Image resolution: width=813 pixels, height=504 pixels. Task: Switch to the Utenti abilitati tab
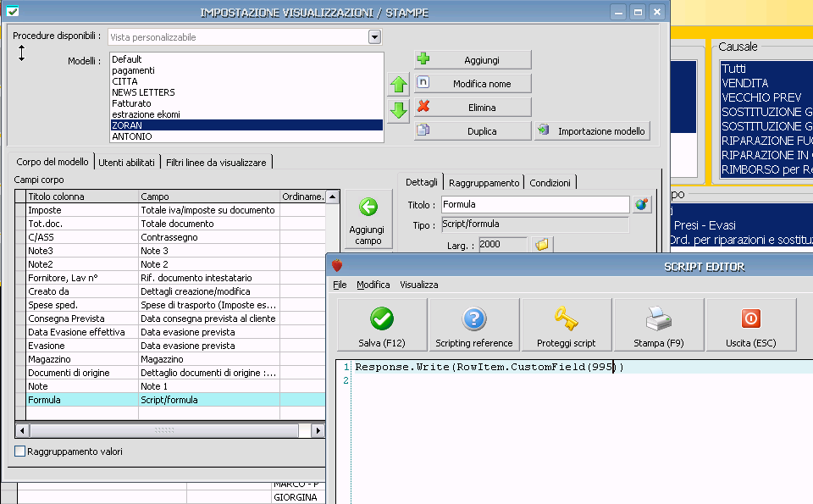tap(126, 163)
